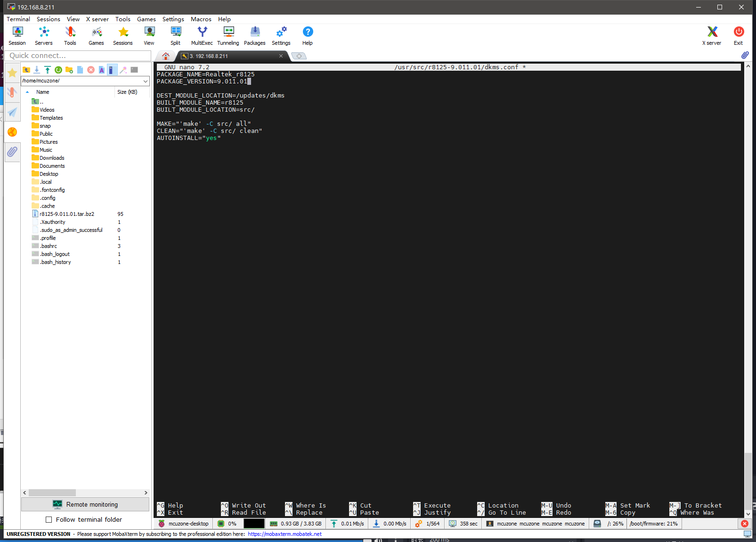The height and width of the screenshot is (542, 756).
Task: Click the terminal vertical scrollbar thumb
Action: [748, 481]
